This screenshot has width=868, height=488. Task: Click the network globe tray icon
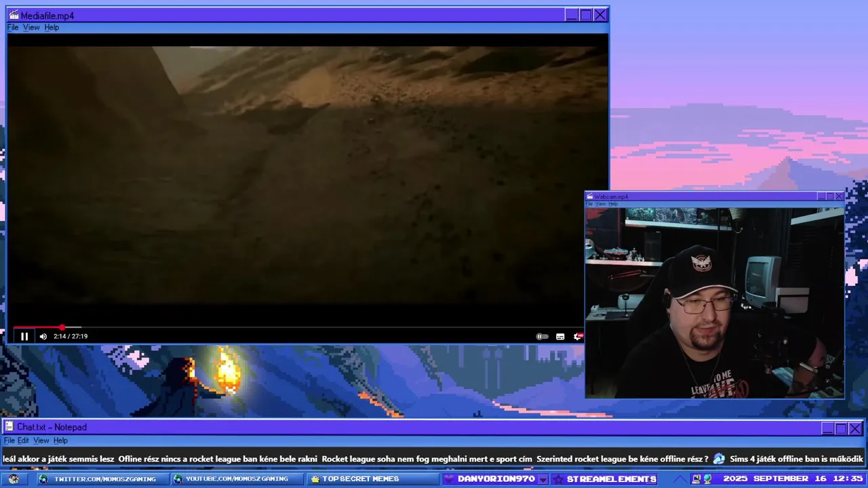click(707, 479)
